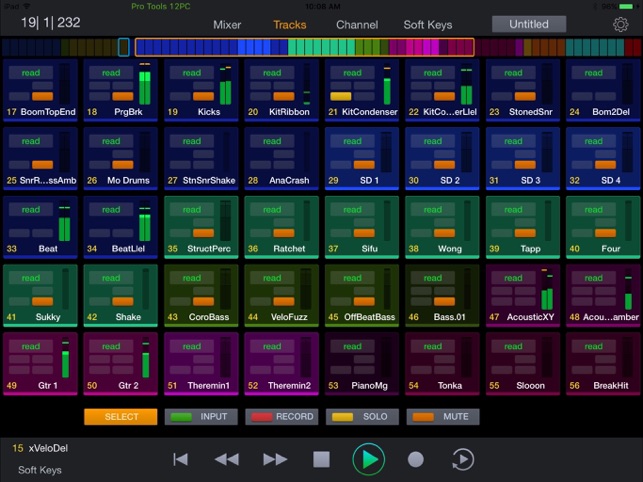Click the Fast Forward transport button
The height and width of the screenshot is (482, 643).
(x=275, y=459)
